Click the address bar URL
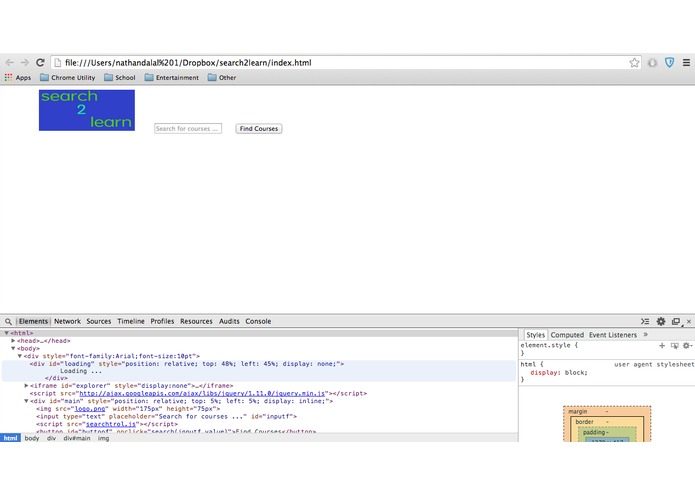695x494 pixels. 188,63
